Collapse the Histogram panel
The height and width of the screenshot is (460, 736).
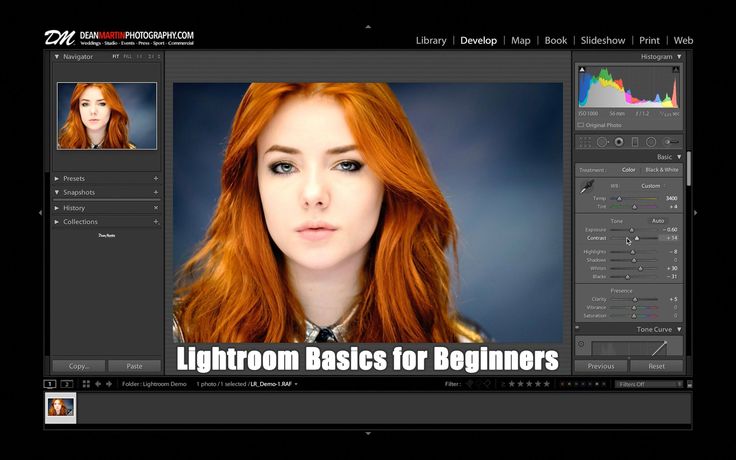(679, 57)
